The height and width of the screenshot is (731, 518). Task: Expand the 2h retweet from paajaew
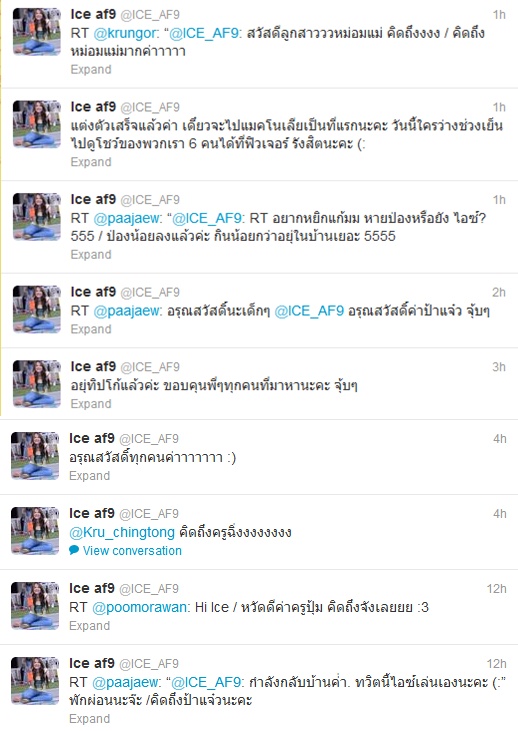click(91, 329)
